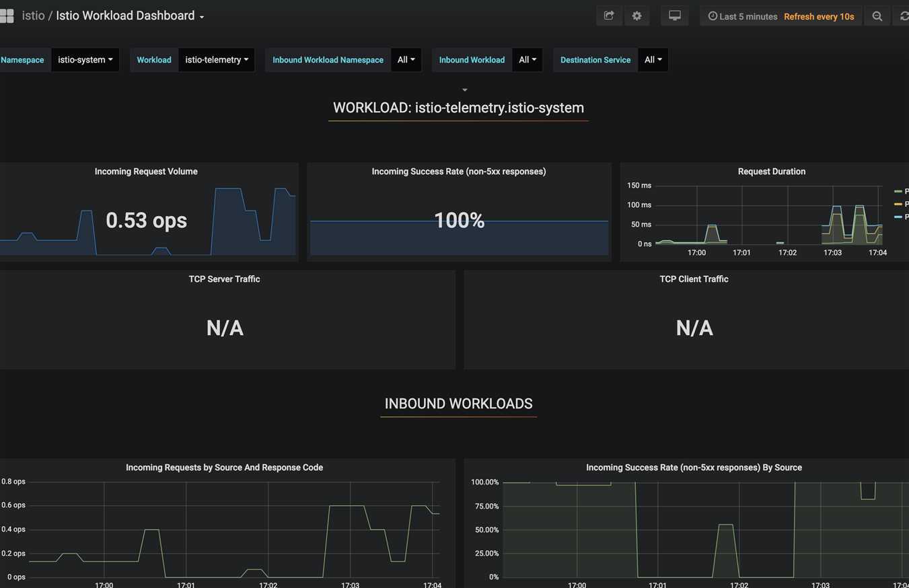The height and width of the screenshot is (588, 909).
Task: Open the Namespace istio-system dropdown
Action: coord(85,60)
